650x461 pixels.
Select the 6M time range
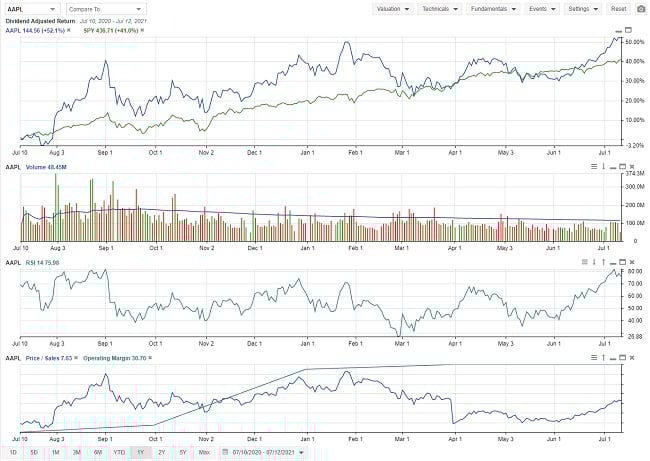tap(98, 452)
